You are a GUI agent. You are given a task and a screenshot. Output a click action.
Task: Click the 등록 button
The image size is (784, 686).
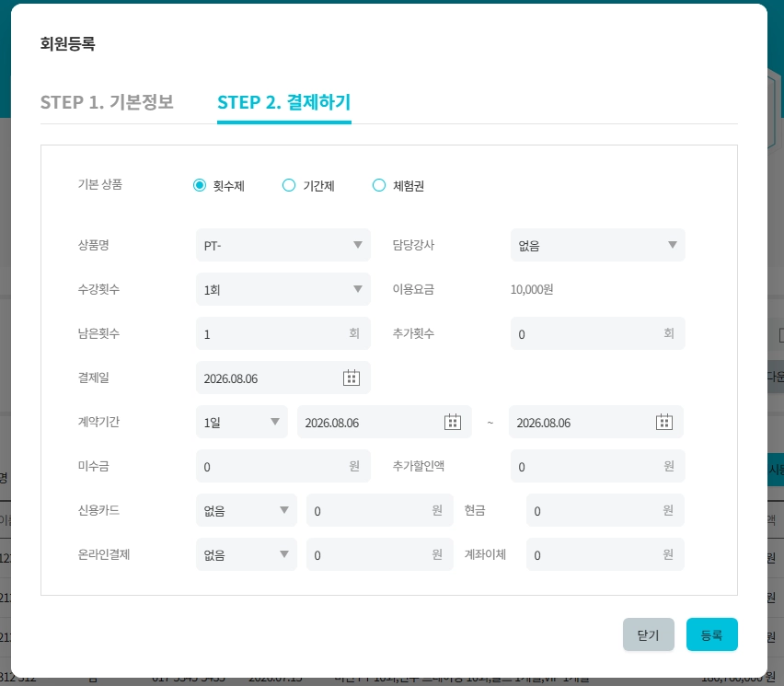[711, 634]
